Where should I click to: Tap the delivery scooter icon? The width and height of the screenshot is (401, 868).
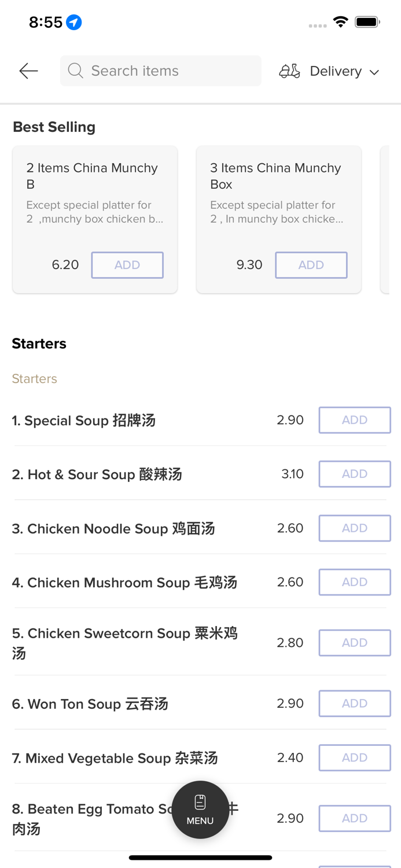click(x=289, y=71)
